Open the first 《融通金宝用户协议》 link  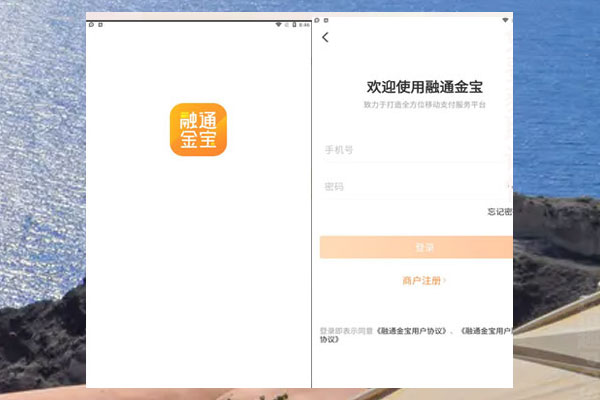pos(411,331)
